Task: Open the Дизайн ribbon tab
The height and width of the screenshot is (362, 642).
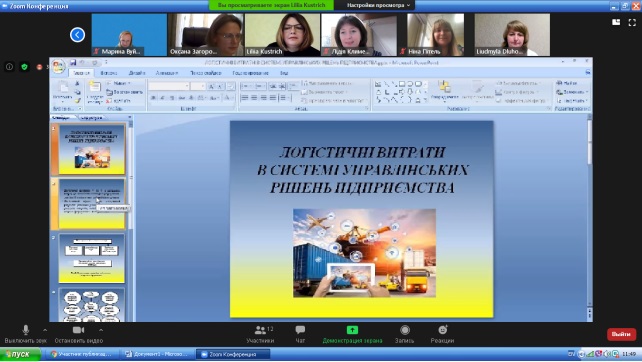Action: [137, 73]
